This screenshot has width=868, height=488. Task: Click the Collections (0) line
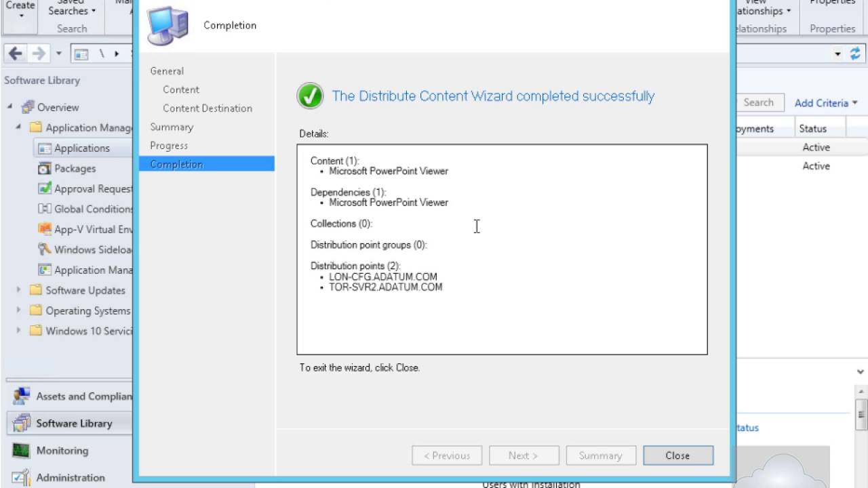coord(341,224)
